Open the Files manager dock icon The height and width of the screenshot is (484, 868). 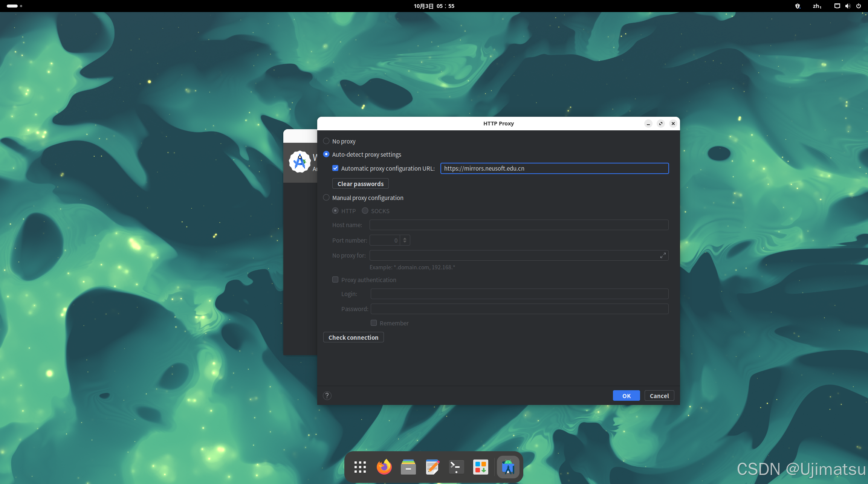pos(408,467)
